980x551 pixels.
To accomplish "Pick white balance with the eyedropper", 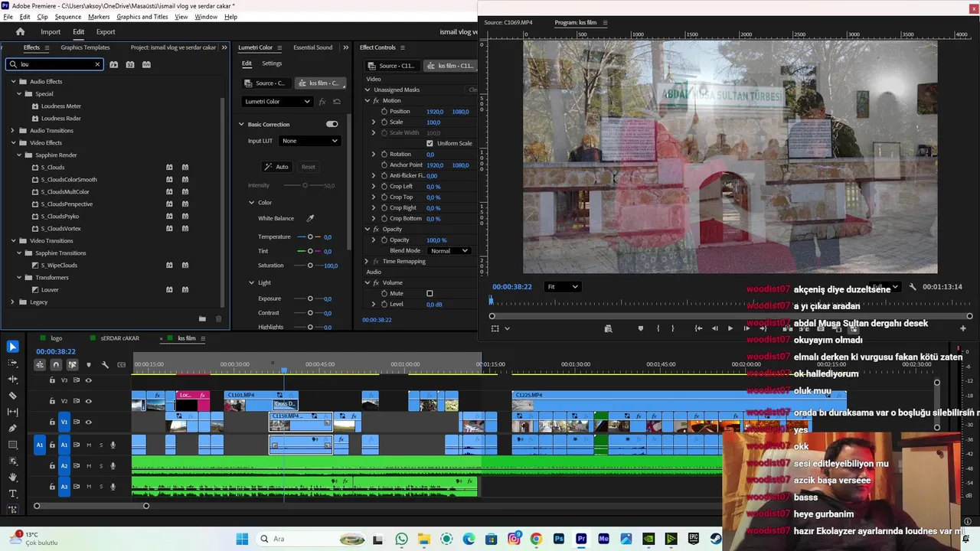I will click(x=310, y=218).
